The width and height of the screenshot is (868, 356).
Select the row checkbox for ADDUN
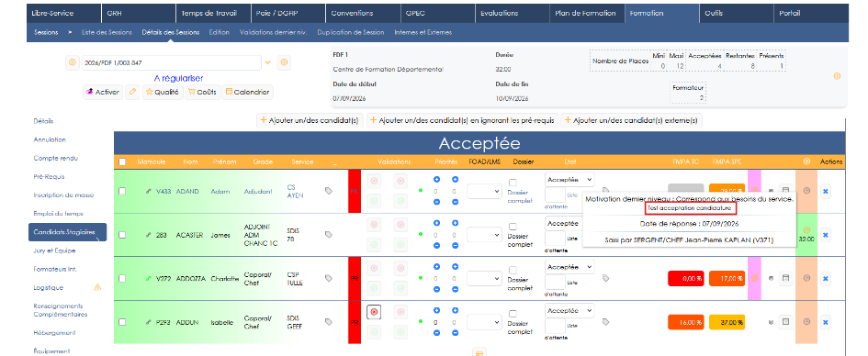click(x=122, y=322)
